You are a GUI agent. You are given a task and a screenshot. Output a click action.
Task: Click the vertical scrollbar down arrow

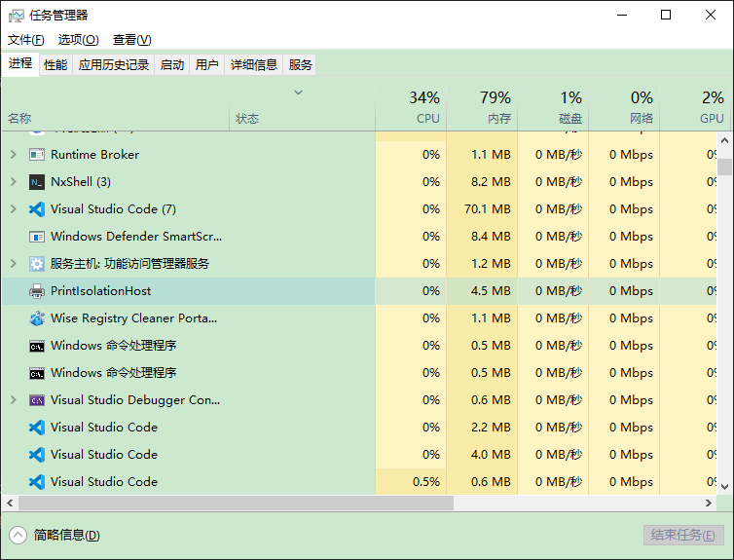[x=724, y=487]
